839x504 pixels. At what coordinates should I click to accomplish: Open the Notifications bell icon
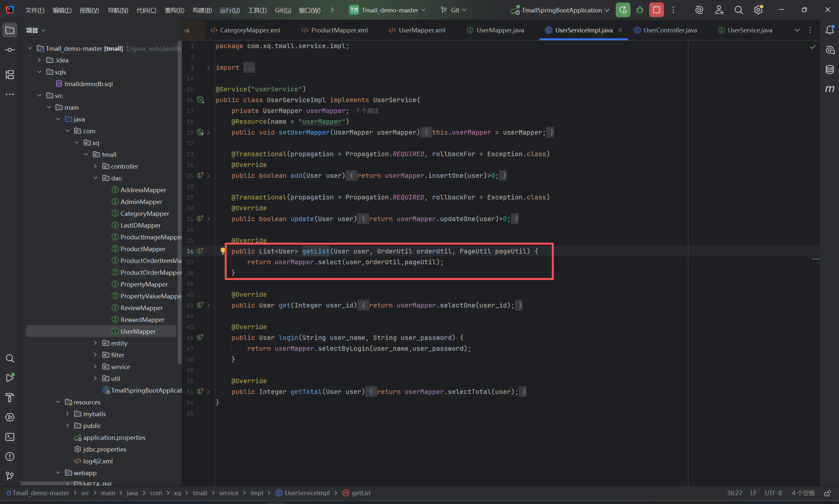click(829, 30)
